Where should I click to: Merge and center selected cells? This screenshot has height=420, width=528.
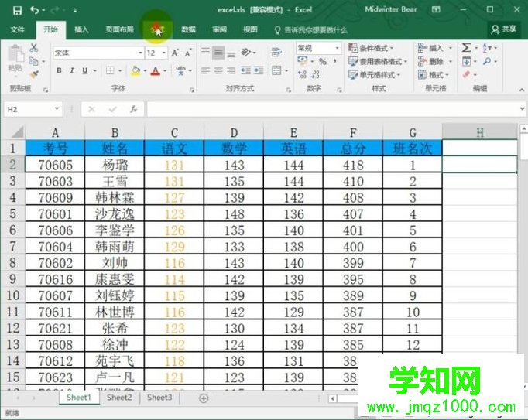tap(276, 70)
